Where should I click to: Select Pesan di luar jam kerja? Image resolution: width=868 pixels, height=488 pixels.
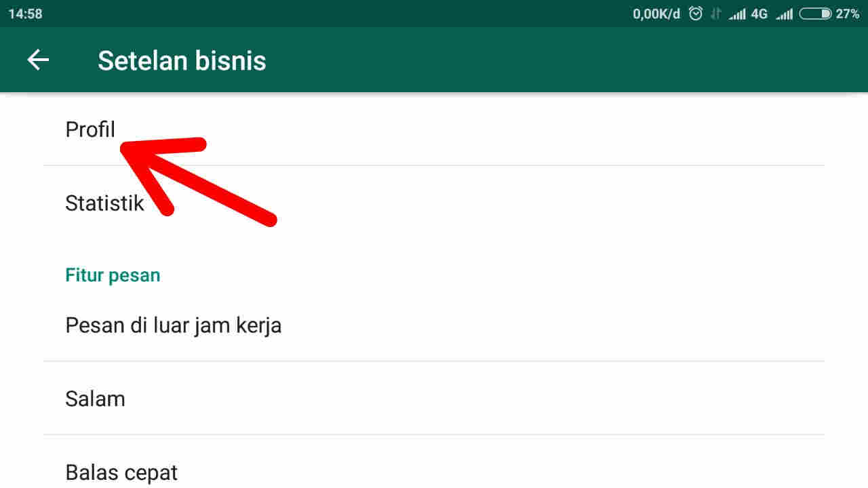tap(434, 325)
